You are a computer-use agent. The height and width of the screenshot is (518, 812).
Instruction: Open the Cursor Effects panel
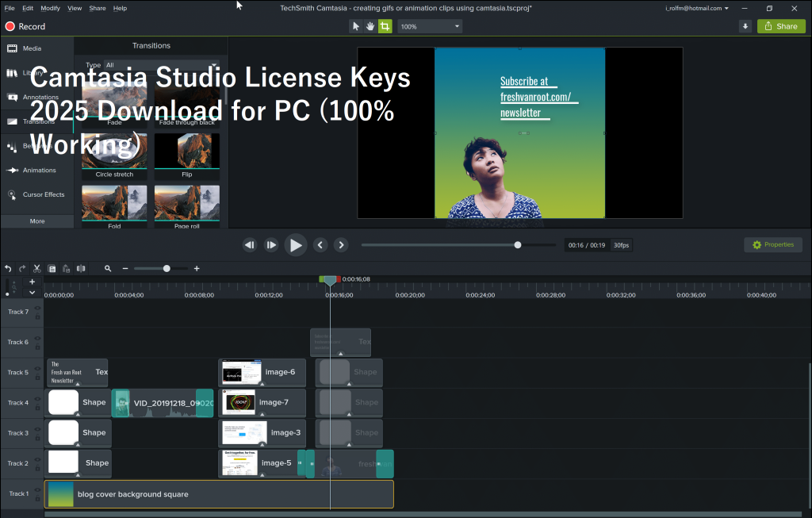[x=14, y=194]
